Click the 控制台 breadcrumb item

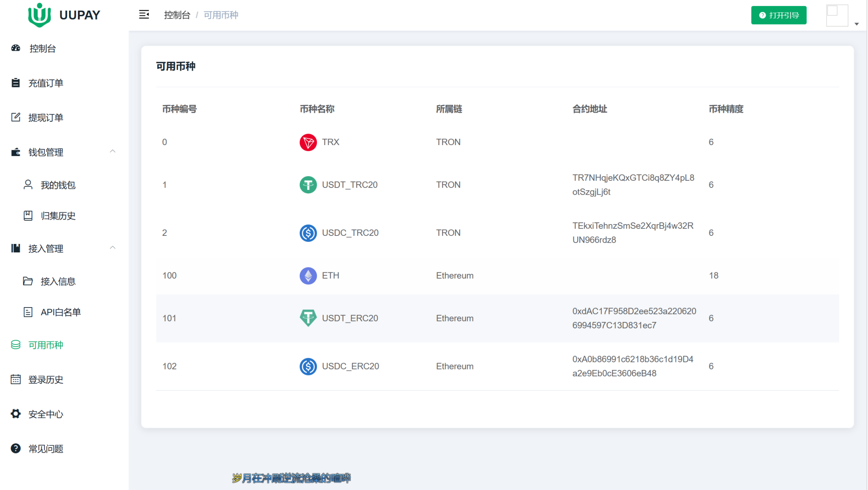[177, 16]
